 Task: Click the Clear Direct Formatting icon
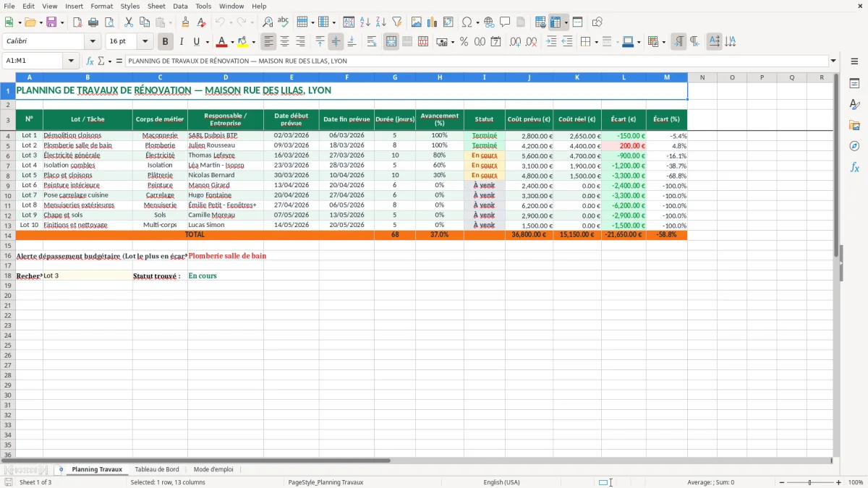pyautogui.click(x=201, y=22)
